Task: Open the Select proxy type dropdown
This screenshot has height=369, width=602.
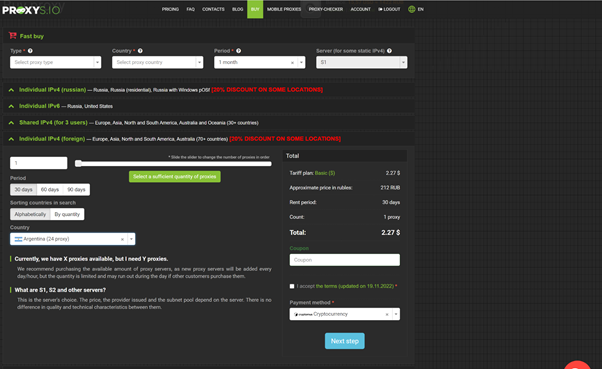Action: click(x=56, y=62)
